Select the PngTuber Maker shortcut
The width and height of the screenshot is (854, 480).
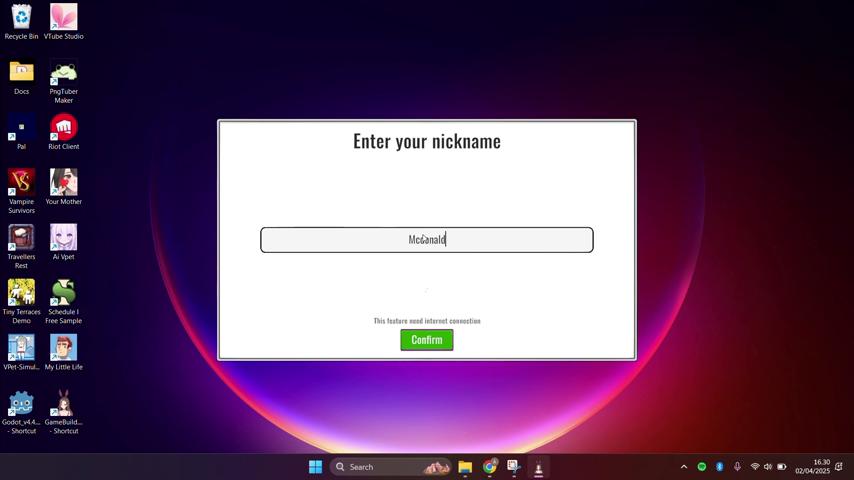point(63,73)
